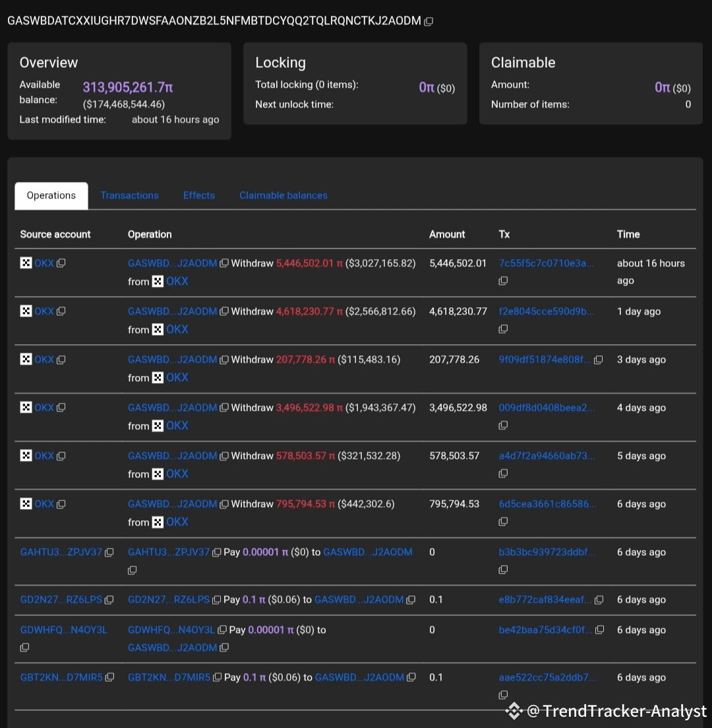
Task: Click OKX exchange logo in second row
Action: click(26, 311)
